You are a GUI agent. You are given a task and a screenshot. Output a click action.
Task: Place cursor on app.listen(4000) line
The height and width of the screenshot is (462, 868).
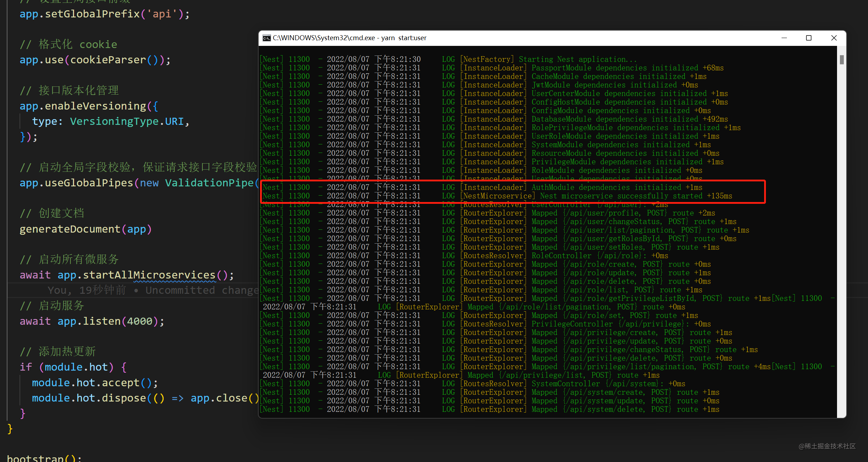click(92, 321)
